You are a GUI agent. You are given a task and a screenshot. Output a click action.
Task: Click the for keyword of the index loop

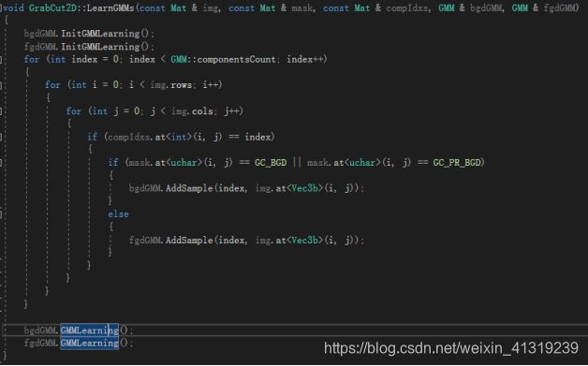point(32,59)
